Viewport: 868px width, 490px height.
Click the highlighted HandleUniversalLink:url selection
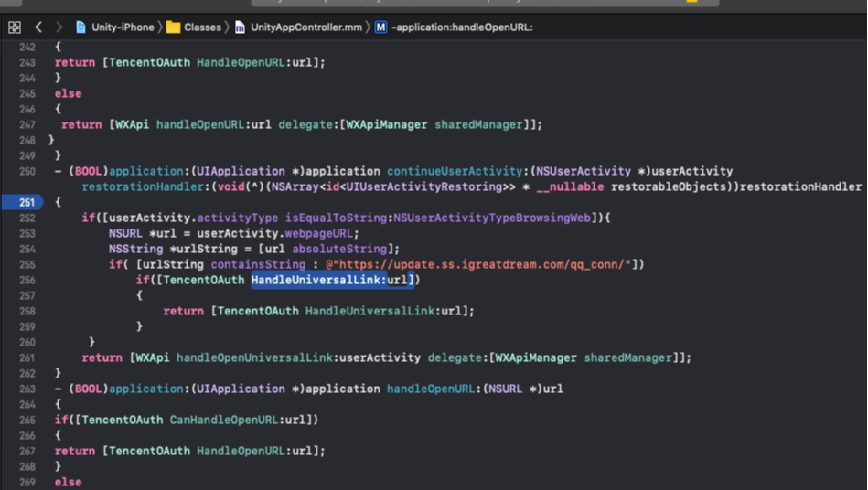(x=332, y=280)
